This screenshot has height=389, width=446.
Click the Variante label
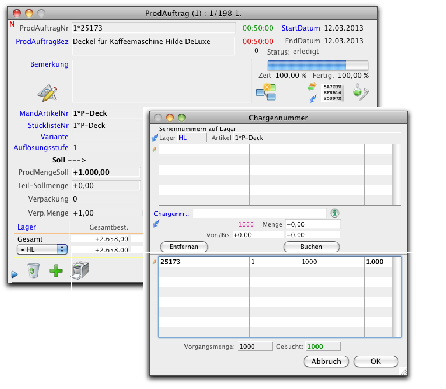[54, 136]
